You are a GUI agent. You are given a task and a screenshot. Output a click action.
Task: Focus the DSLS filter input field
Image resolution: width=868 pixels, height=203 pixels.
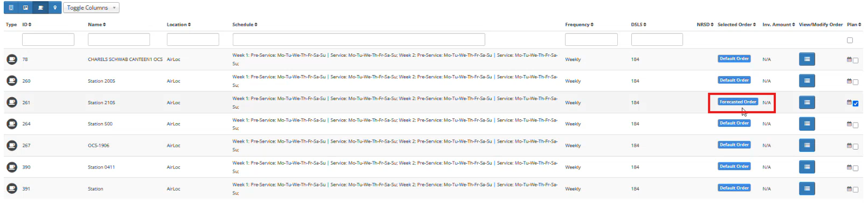(657, 39)
